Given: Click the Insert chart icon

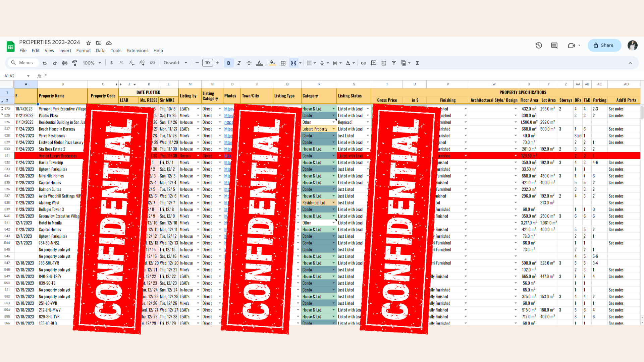Looking at the screenshot, I should [x=384, y=63].
